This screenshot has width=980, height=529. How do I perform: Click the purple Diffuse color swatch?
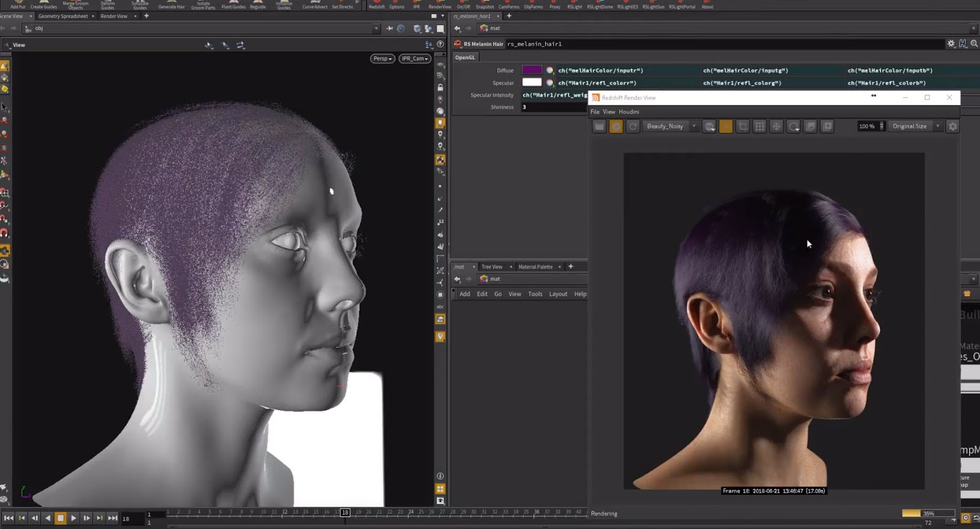[531, 70]
